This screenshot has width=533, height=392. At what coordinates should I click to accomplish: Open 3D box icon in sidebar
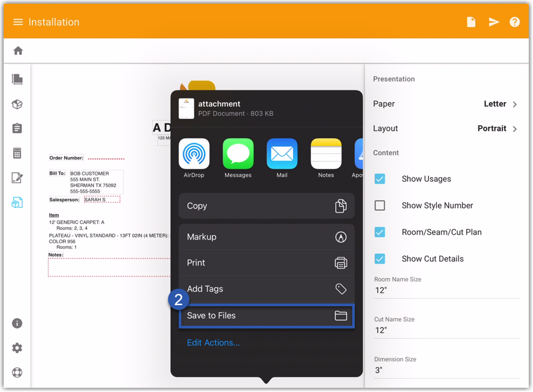click(x=17, y=104)
